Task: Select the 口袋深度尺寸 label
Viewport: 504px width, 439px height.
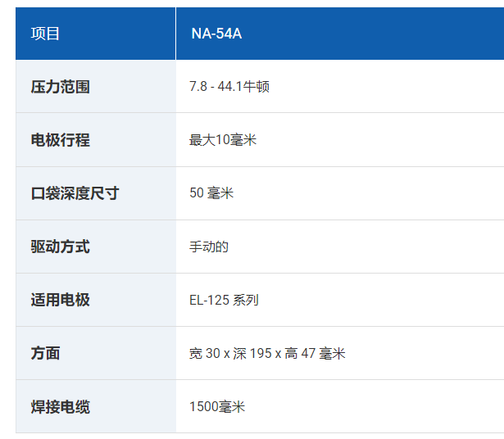Action: click(x=75, y=193)
